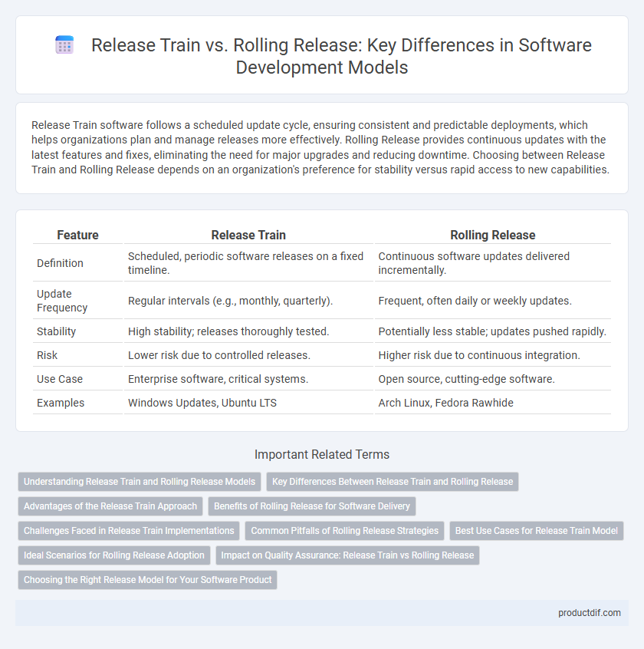Click 'Lower risk due to controlled releases' cell
This screenshot has height=649, width=644.
tap(248, 355)
